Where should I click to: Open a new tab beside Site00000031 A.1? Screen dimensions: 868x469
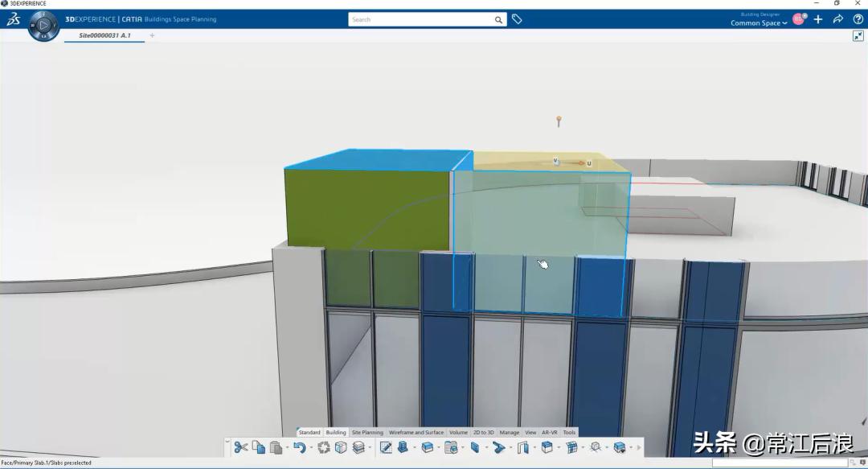152,35
